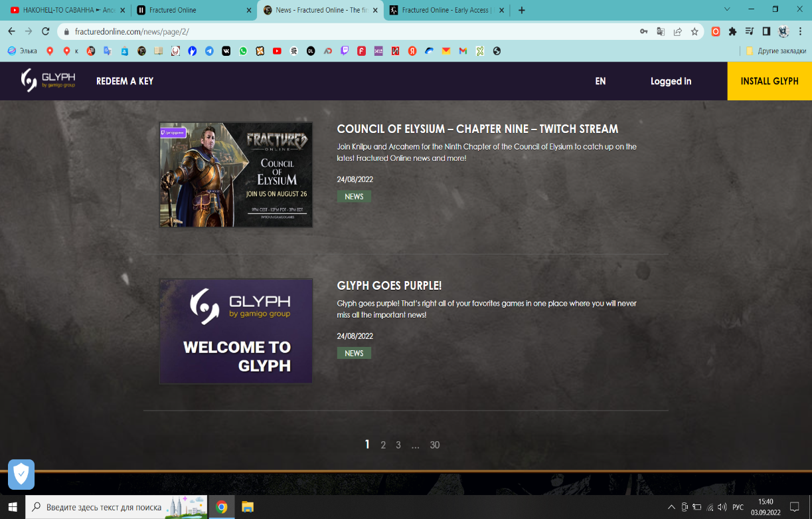Open the tab search dropdown arrow

tap(727, 9)
